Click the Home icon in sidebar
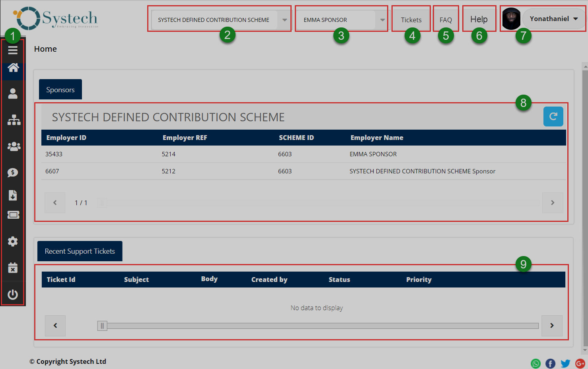 13,68
